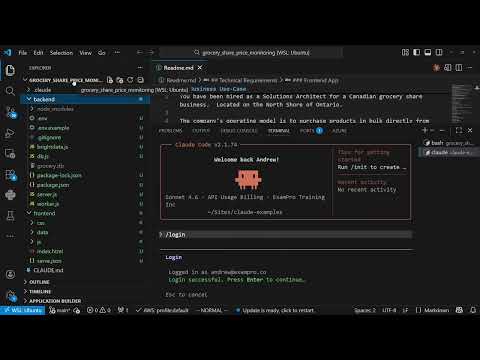The width and height of the screenshot is (480, 360).
Task: Collapse the backend folder
Action: 85,99
